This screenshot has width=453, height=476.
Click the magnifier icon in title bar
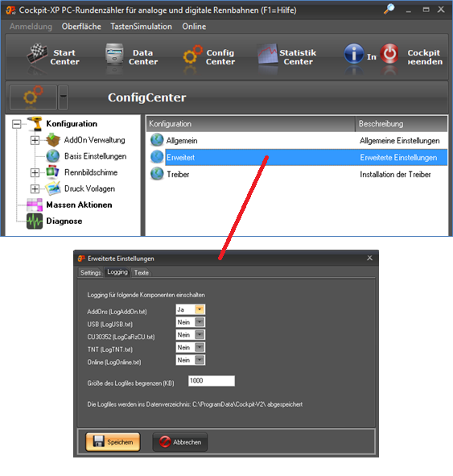(x=389, y=9)
